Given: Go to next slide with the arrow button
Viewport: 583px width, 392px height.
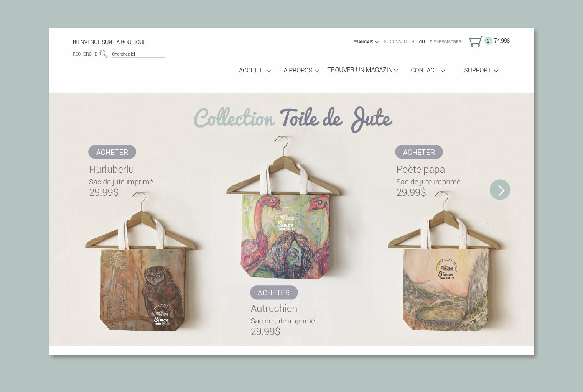Looking at the screenshot, I should click(500, 190).
